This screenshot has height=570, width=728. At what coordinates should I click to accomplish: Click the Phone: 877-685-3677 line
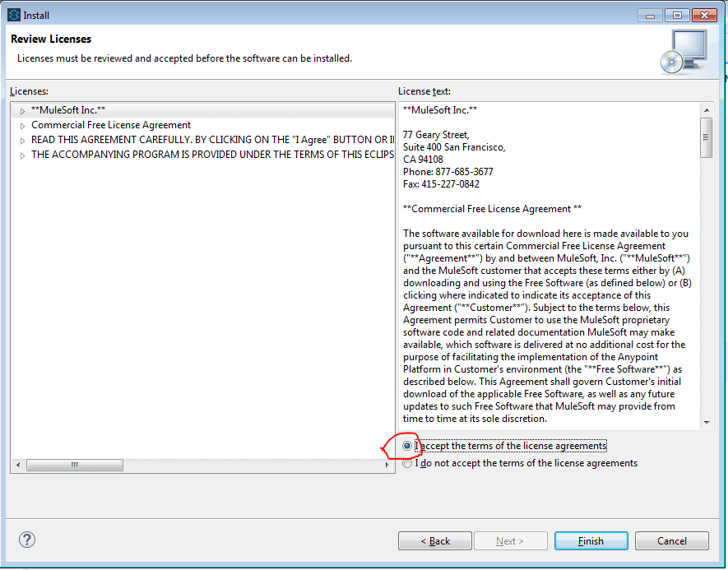[x=448, y=172]
